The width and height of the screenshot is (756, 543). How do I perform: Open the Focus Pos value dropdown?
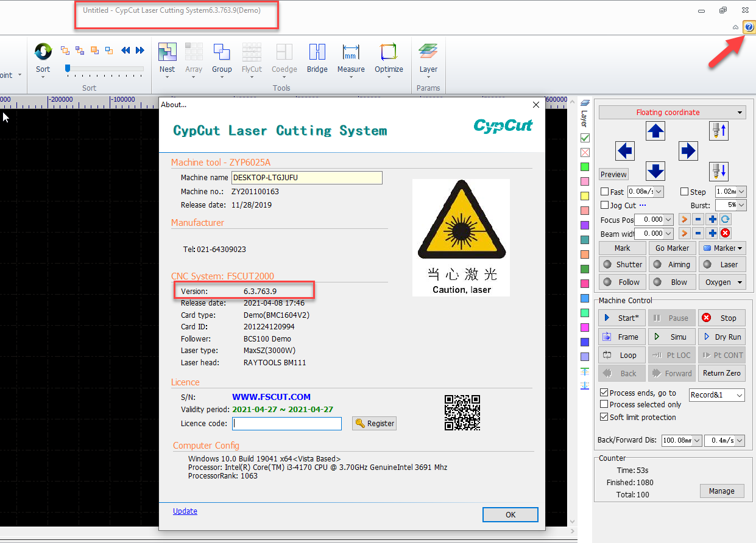(669, 220)
